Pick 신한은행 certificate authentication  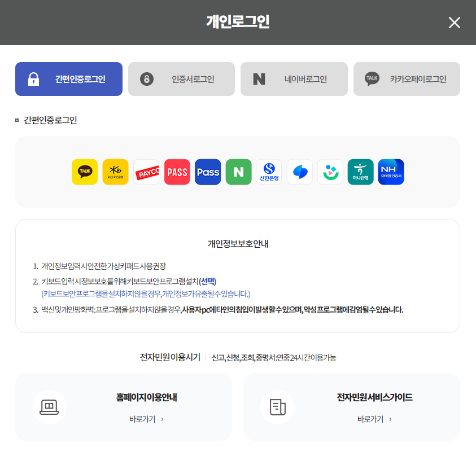coord(269,172)
